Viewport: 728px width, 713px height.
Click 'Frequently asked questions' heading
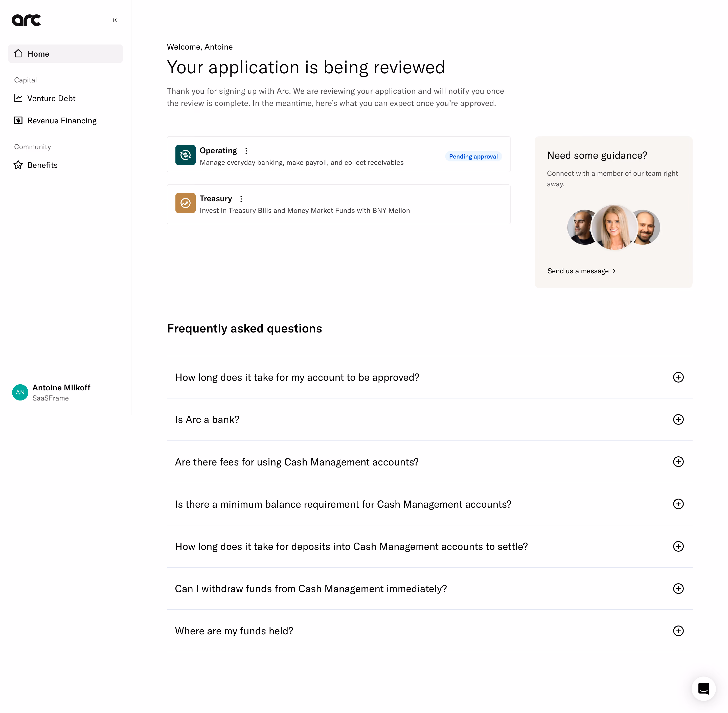[244, 328]
